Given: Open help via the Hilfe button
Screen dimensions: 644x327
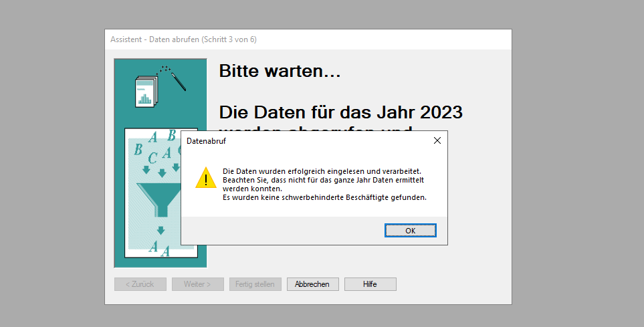Looking at the screenshot, I should tap(370, 284).
